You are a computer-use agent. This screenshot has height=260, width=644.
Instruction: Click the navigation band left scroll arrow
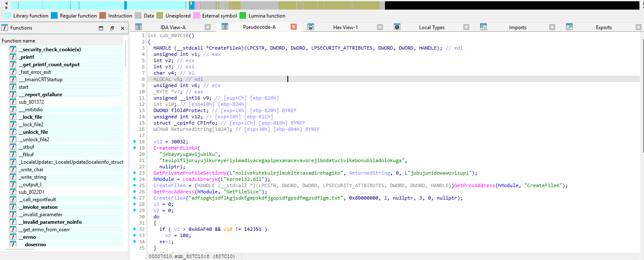(6, 3)
